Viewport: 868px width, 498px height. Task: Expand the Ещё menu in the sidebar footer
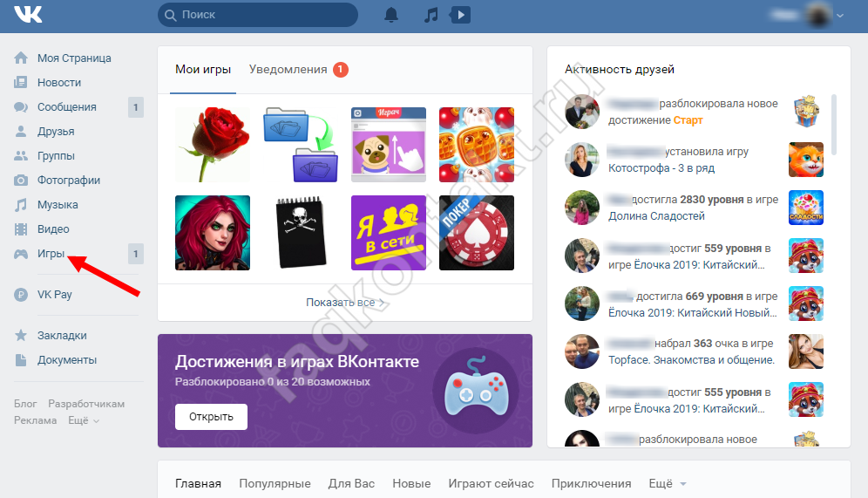pos(84,420)
